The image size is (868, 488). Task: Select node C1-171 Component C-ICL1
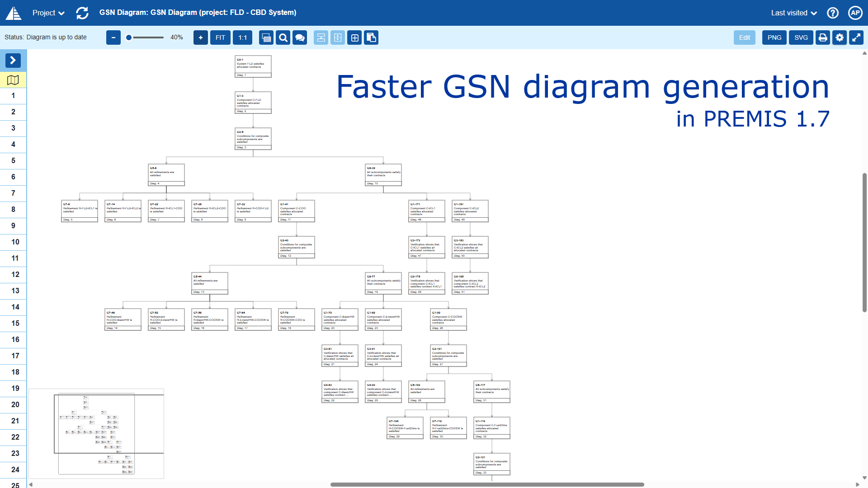click(x=427, y=211)
